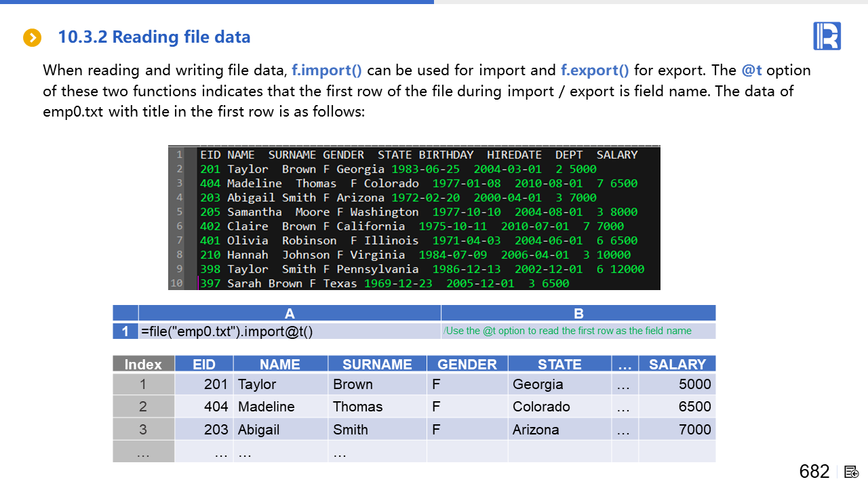Screen dimensions: 868x488
Task: Open the slide list icon beside 682
Action: (x=852, y=472)
